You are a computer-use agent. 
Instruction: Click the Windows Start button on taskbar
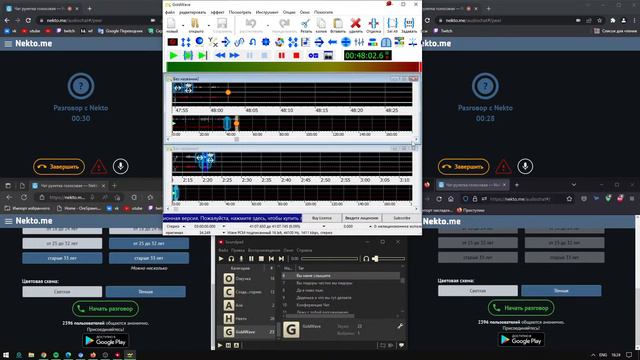coord(6,355)
